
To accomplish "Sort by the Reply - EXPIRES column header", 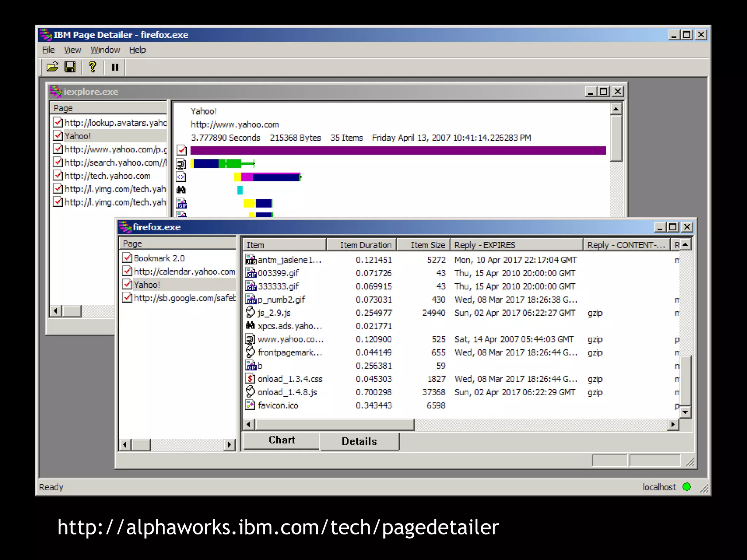I will [516, 245].
